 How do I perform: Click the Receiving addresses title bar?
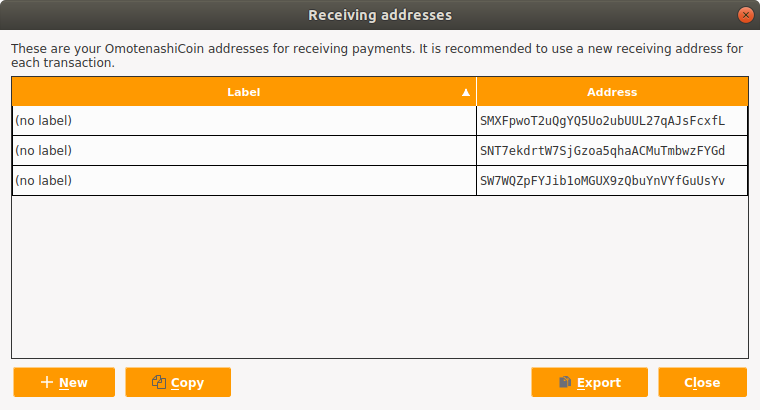[x=380, y=15]
